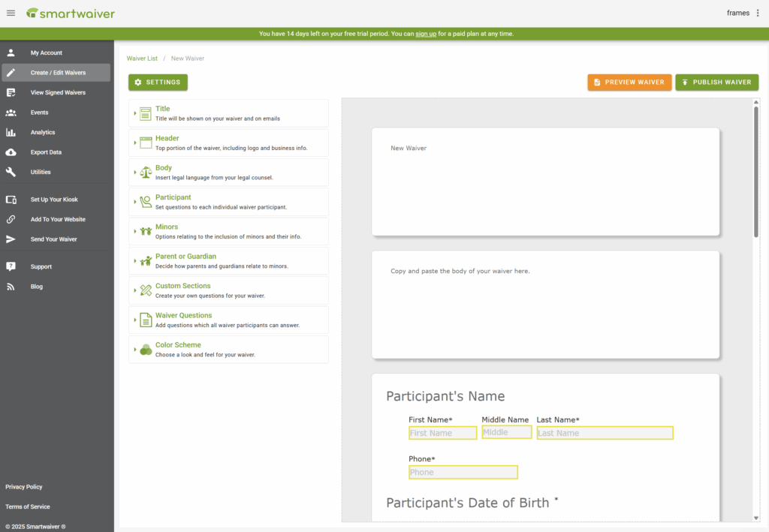Expand the Custom Sections panel

pyautogui.click(x=228, y=290)
